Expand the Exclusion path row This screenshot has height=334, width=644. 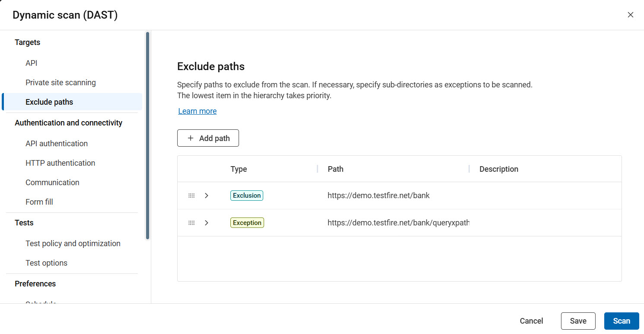tap(207, 196)
